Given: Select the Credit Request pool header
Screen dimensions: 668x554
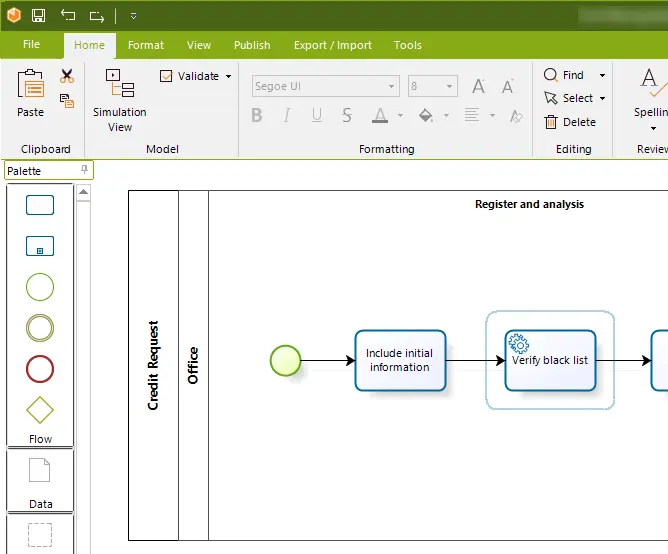Looking at the screenshot, I should click(x=153, y=365).
